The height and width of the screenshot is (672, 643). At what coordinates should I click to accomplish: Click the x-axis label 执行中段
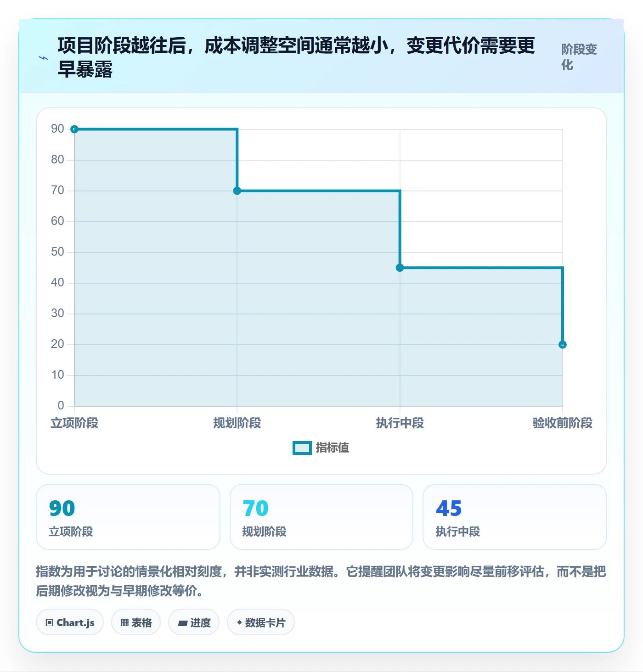pos(400,423)
